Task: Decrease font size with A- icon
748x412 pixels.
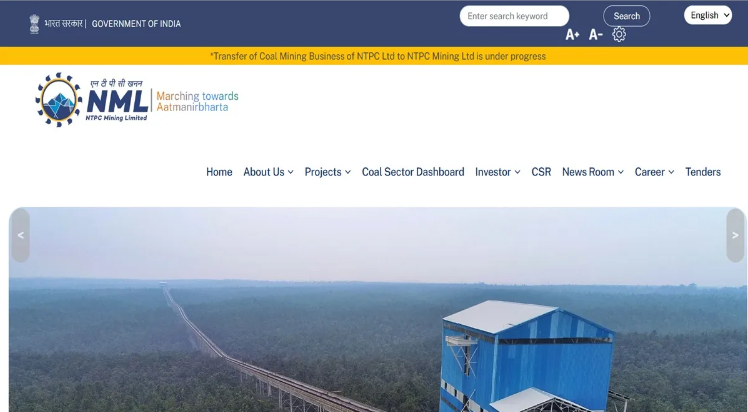Action: [x=595, y=34]
